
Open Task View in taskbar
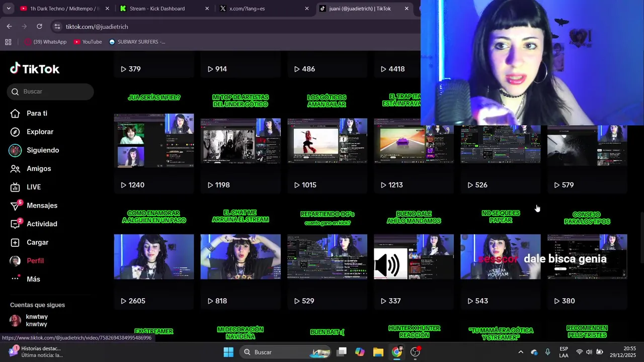pyautogui.click(x=342, y=352)
